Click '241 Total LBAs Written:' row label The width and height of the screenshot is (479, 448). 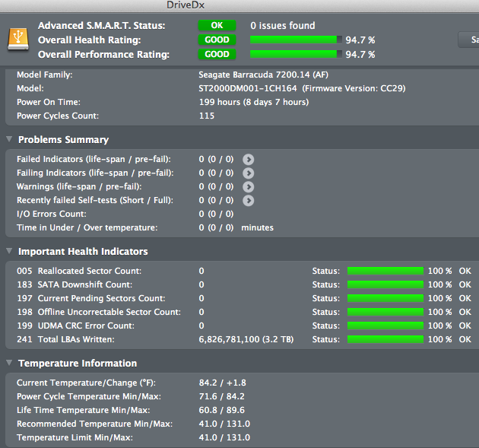pyautogui.click(x=65, y=339)
